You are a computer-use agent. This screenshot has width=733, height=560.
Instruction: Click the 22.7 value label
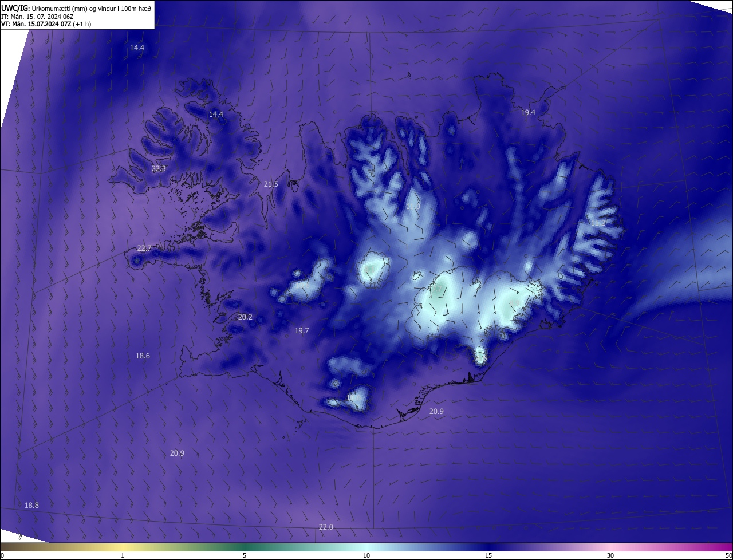[x=144, y=248]
